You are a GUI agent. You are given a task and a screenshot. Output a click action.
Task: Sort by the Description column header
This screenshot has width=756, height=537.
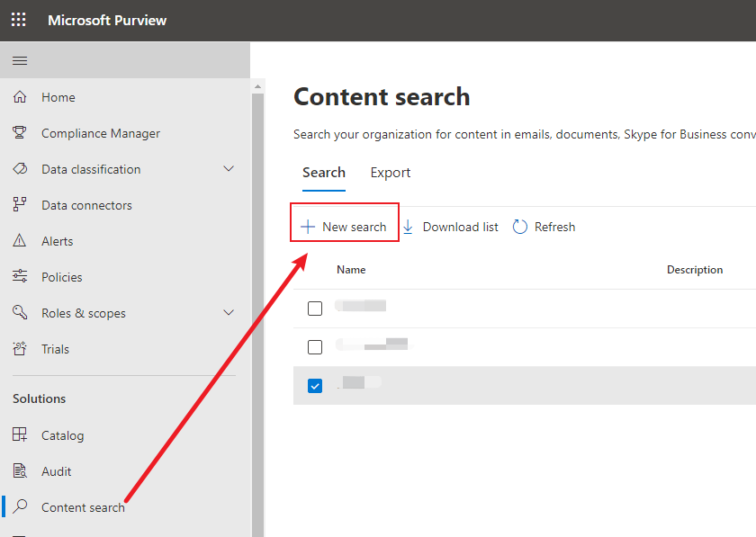(695, 270)
